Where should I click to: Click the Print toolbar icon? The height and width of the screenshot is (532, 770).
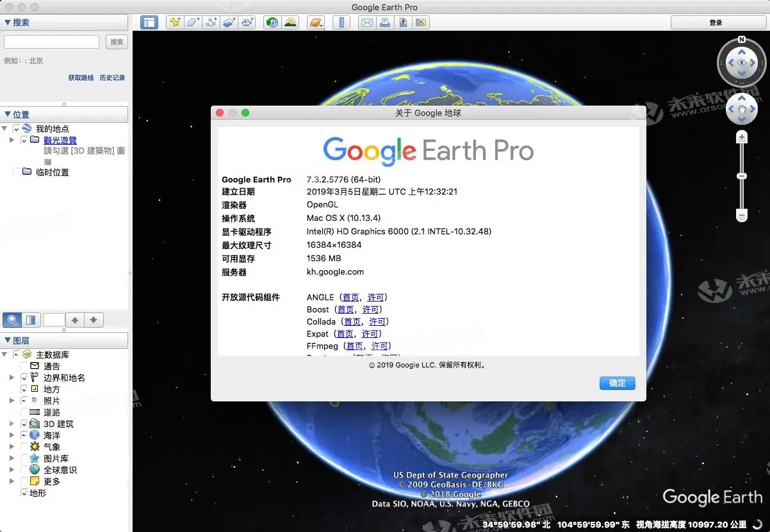point(385,22)
